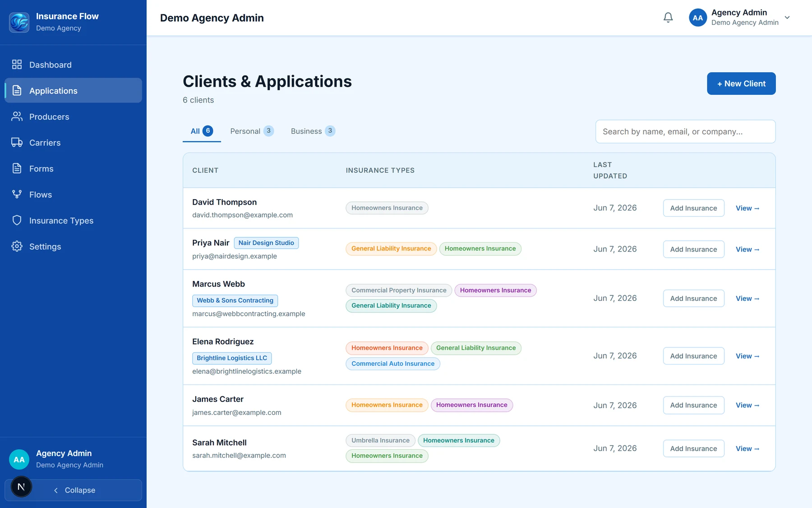The height and width of the screenshot is (508, 812).
Task: Click the Commercial Property Insurance badge
Action: 399,290
